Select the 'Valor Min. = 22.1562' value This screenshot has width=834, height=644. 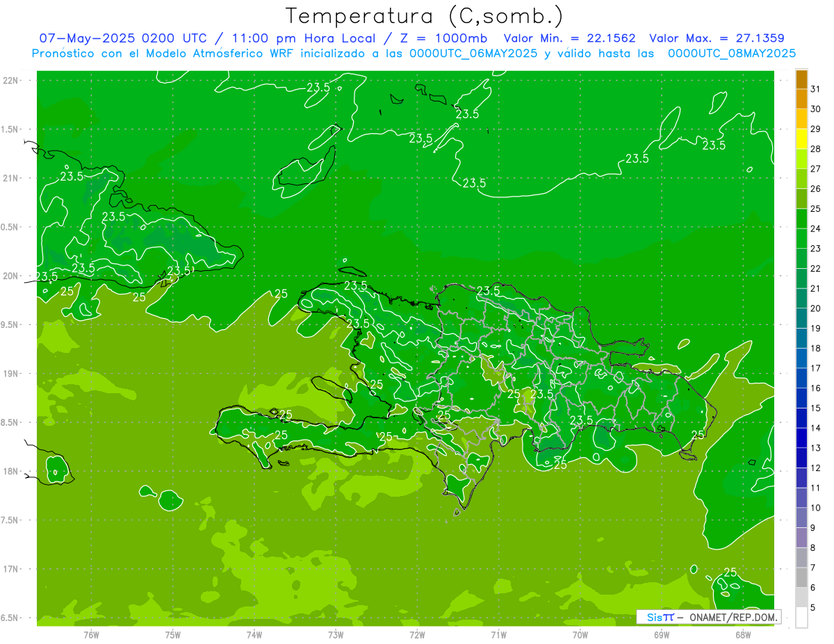(570, 38)
